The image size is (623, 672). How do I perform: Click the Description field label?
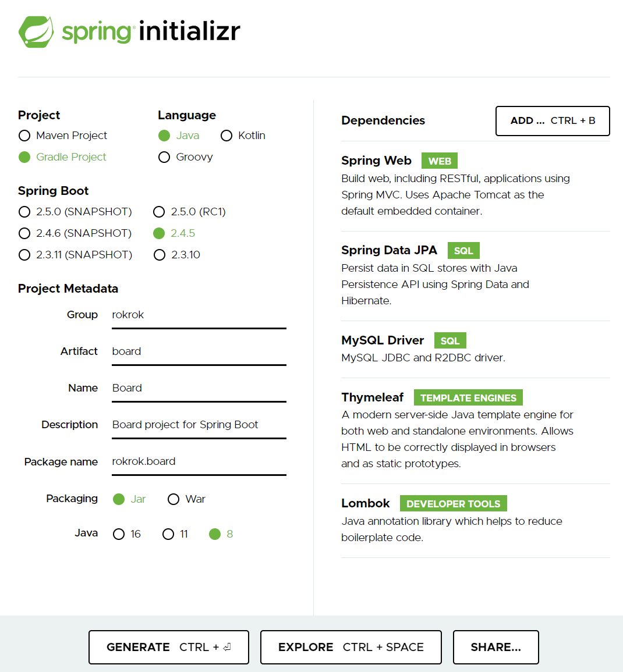[69, 425]
